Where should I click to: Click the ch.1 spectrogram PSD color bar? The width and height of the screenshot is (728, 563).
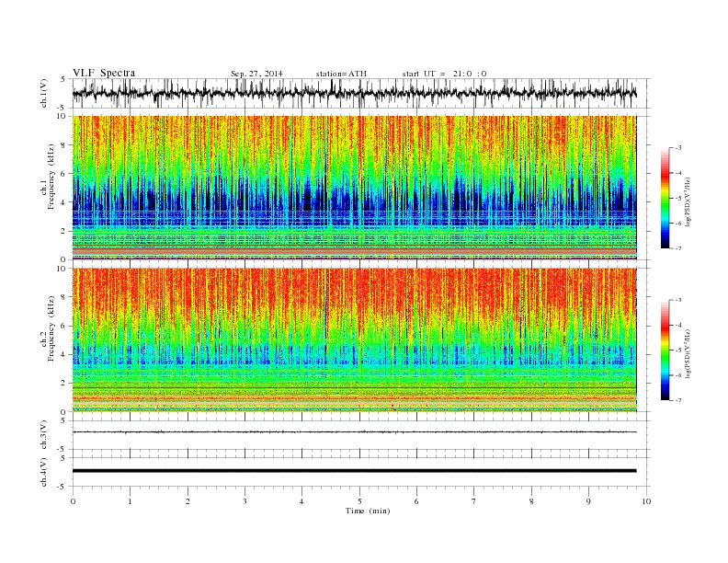click(x=665, y=198)
